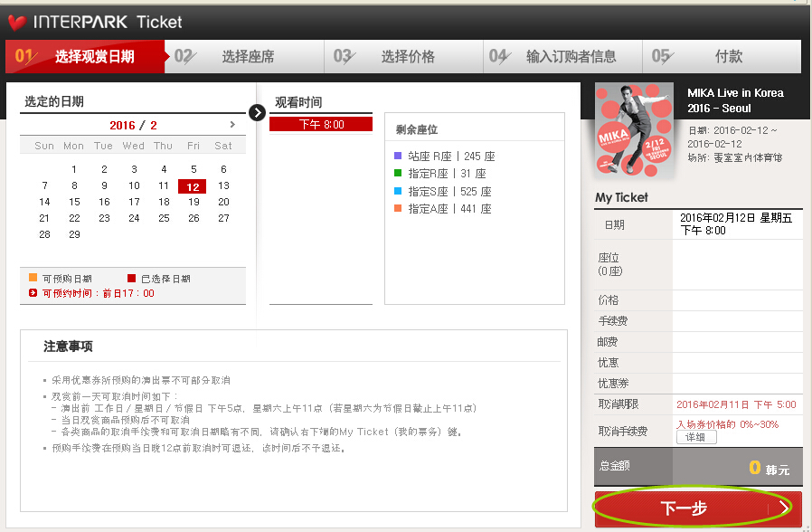
Task: Click the 剩余座位 heading
Action: point(416,129)
